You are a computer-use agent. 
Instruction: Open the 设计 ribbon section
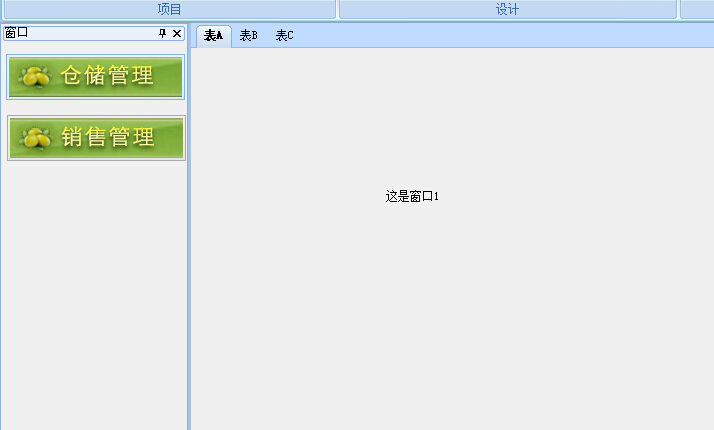[507, 9]
